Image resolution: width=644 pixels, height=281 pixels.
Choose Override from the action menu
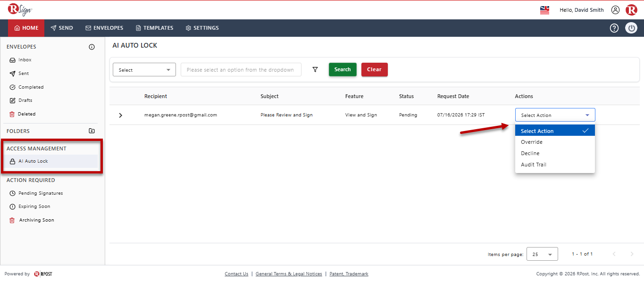point(555,142)
